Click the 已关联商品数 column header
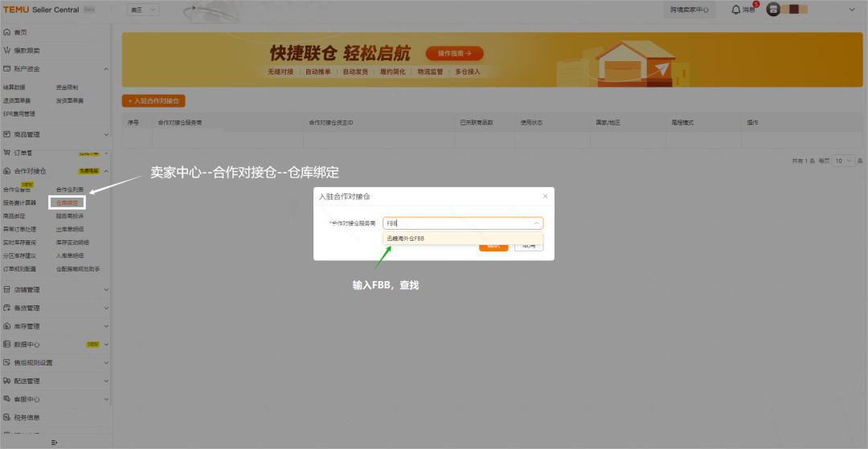The height and width of the screenshot is (449, 868). pyautogui.click(x=476, y=122)
